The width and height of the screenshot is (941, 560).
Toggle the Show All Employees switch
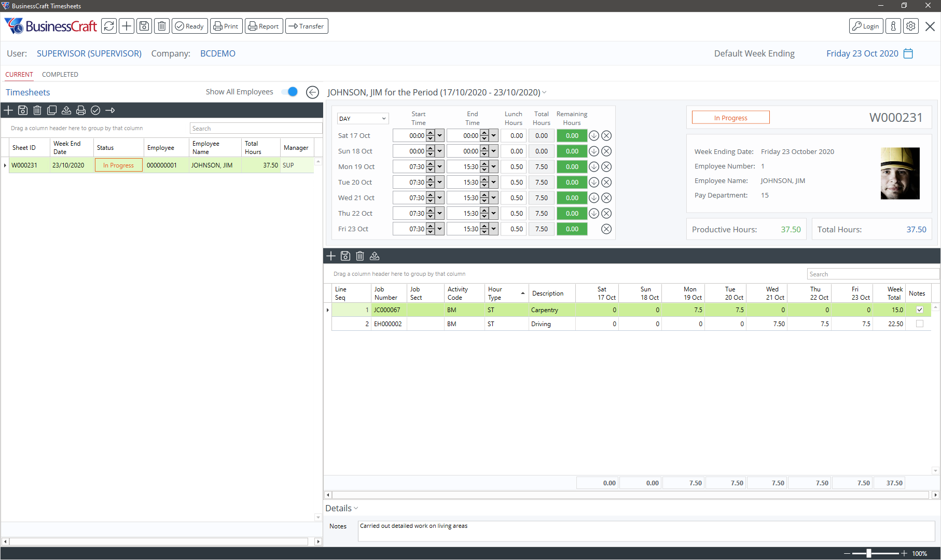pyautogui.click(x=290, y=92)
